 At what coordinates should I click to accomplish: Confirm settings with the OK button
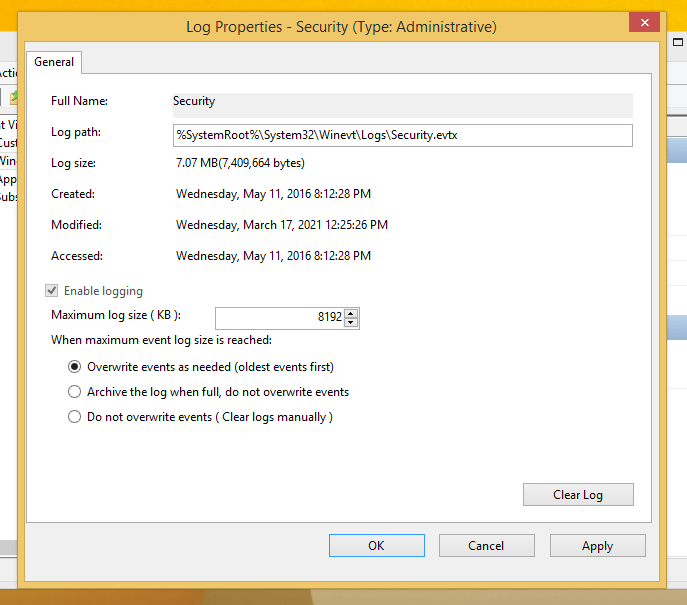click(376, 545)
